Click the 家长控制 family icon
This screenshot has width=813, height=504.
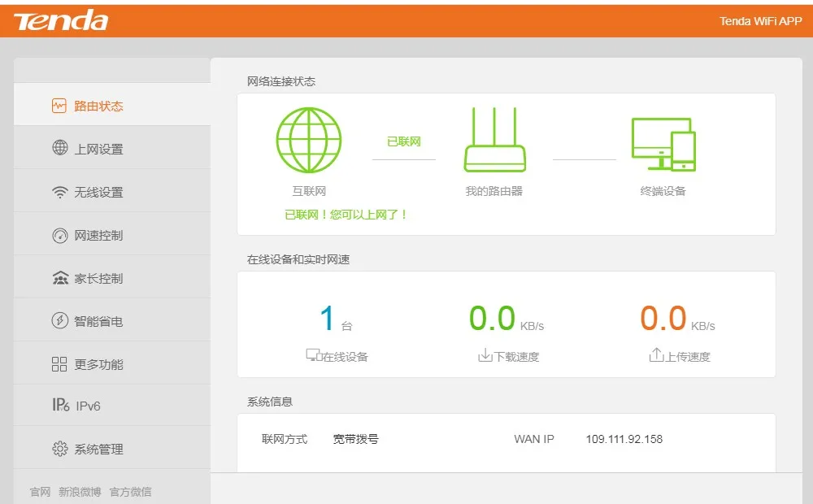point(60,278)
